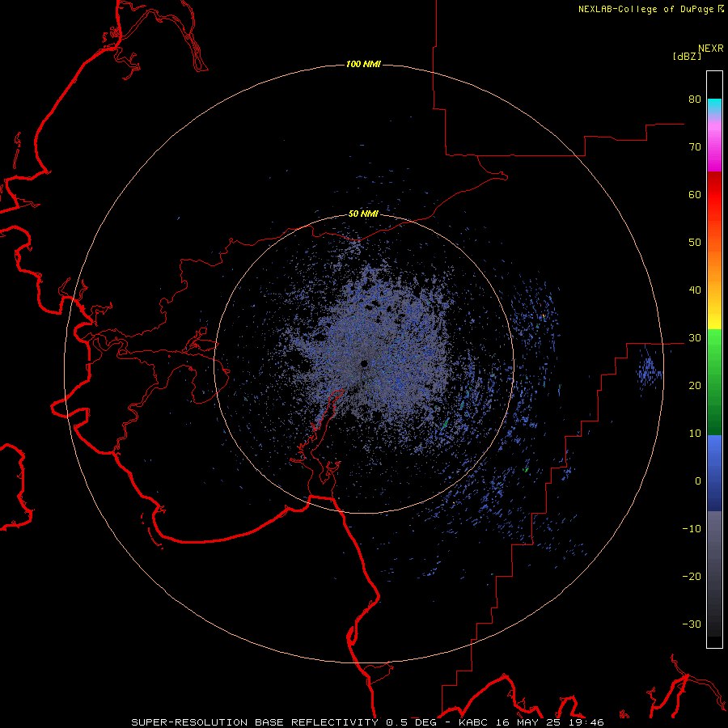Click the -20 dBZ scale value
The width and height of the screenshot is (728, 728).
click(692, 577)
